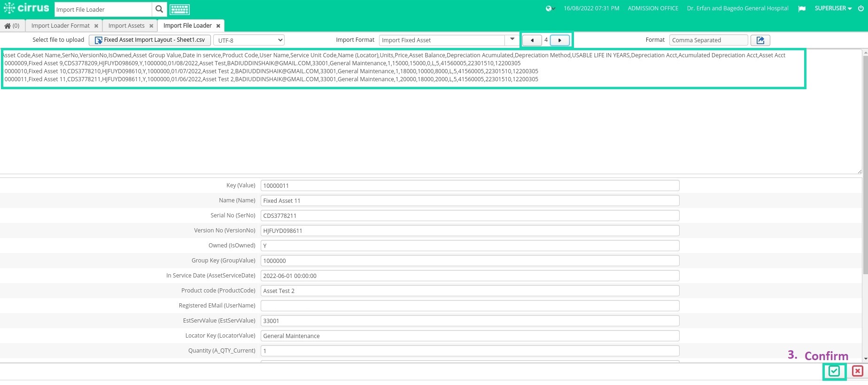Click the vertical scrollbar
The image size is (868, 385).
click(865, 164)
